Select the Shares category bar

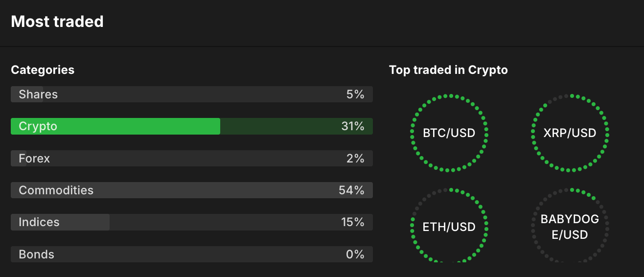point(191,94)
